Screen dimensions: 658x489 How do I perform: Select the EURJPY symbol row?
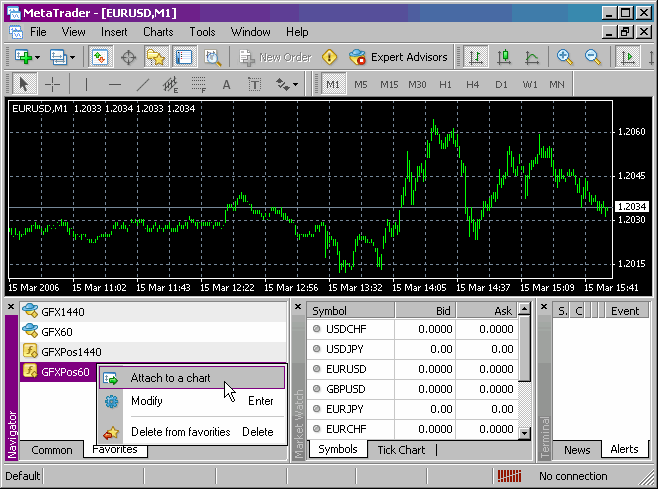pos(413,409)
